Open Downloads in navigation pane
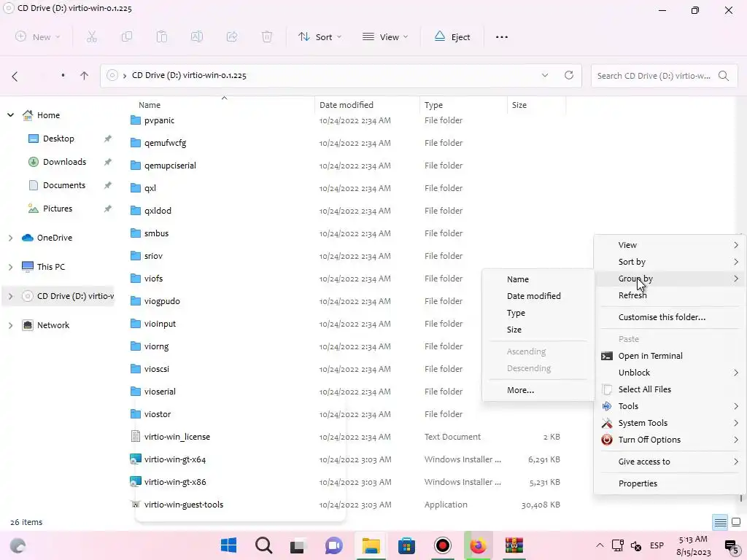The height and width of the screenshot is (560, 747). point(64,162)
